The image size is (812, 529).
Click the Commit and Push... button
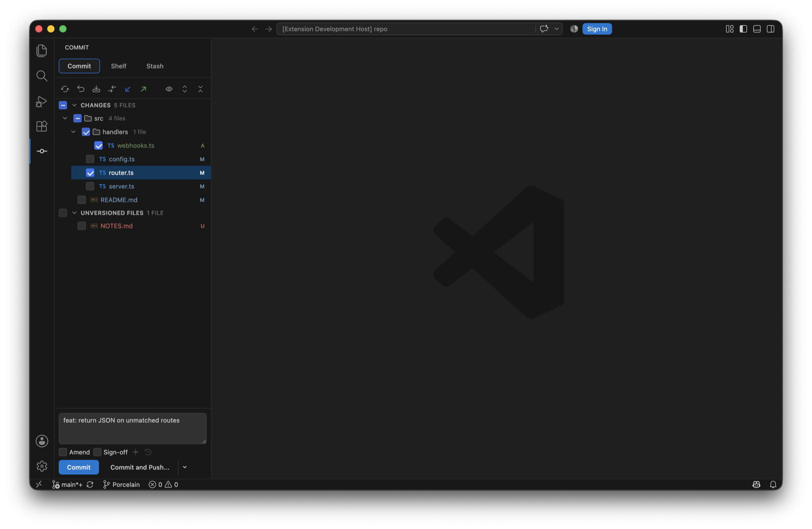pos(140,468)
